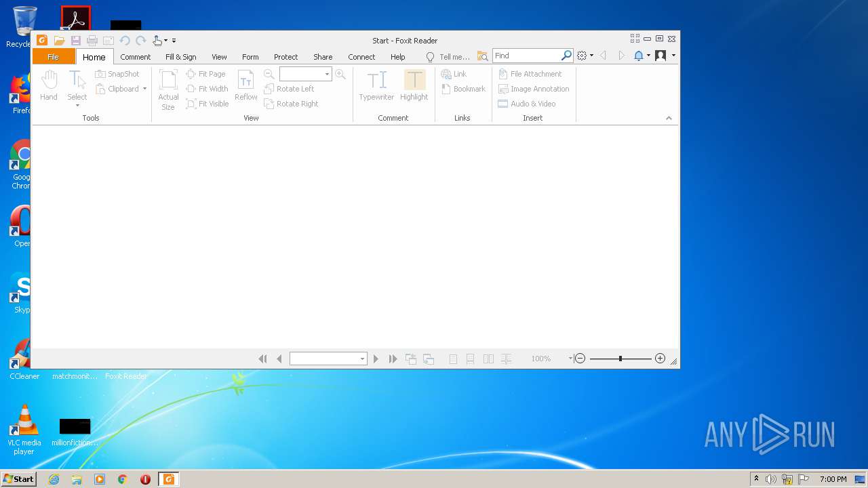This screenshot has height=488, width=868.
Task: Click the zoom slider handle in status bar
Action: (x=620, y=359)
